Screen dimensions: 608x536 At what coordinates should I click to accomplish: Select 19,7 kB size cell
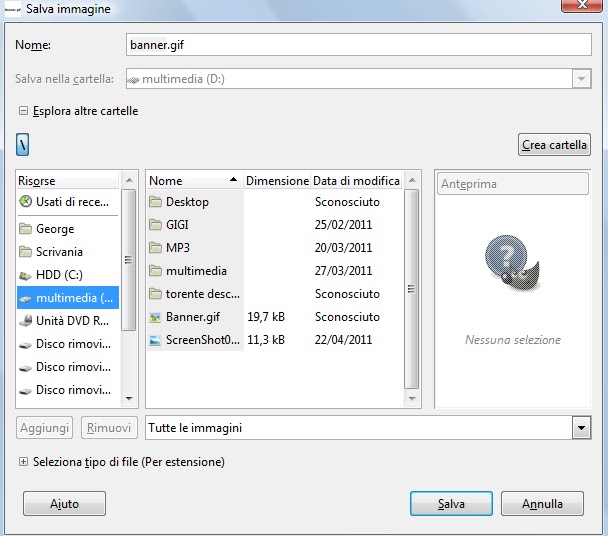click(266, 317)
